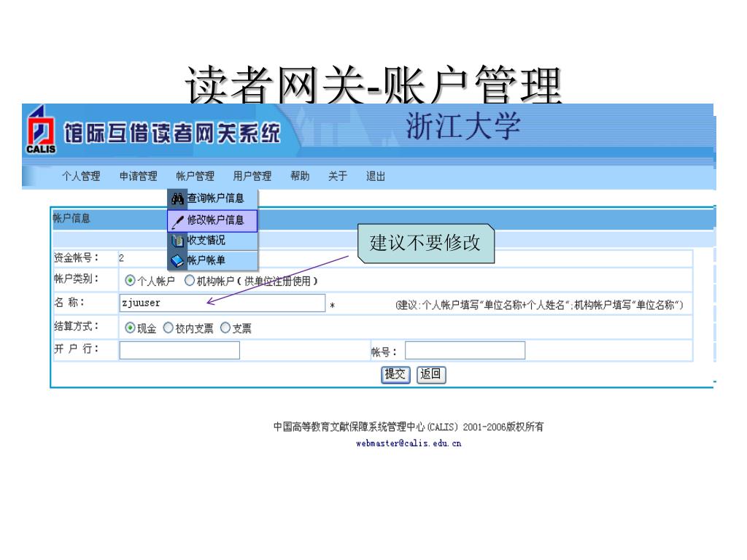Open the 帮助 menu

point(300,176)
